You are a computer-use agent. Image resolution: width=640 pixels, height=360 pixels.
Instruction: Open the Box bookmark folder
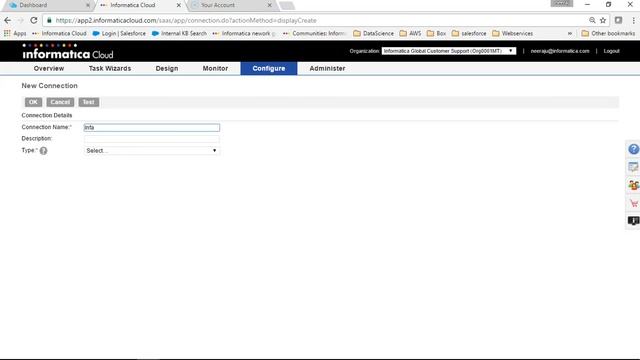click(x=436, y=33)
